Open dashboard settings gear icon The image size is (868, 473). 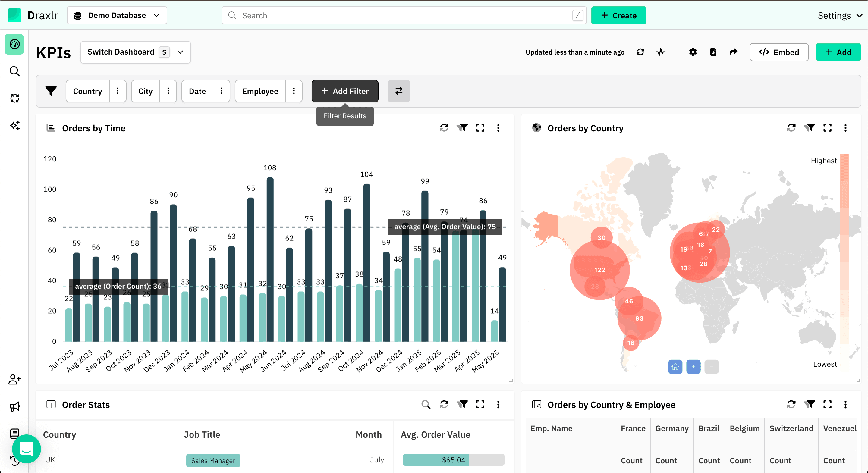(693, 52)
